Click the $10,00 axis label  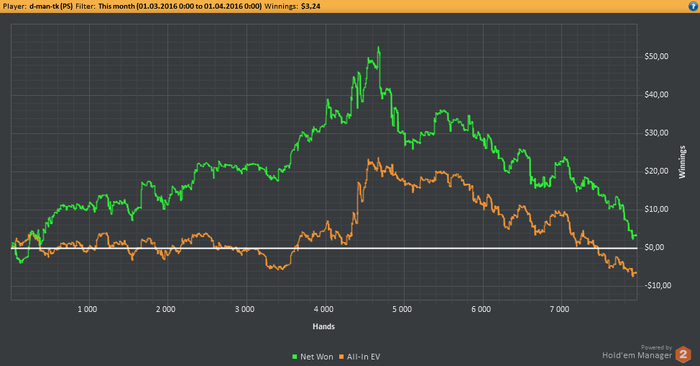point(656,209)
